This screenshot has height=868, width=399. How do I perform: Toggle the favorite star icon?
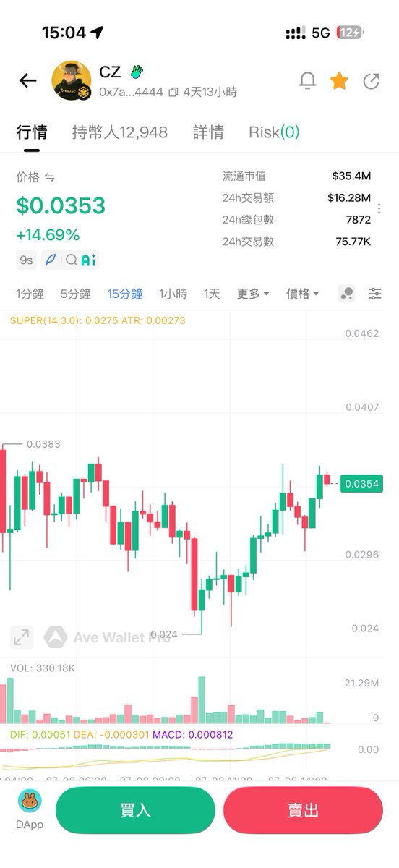(x=339, y=80)
